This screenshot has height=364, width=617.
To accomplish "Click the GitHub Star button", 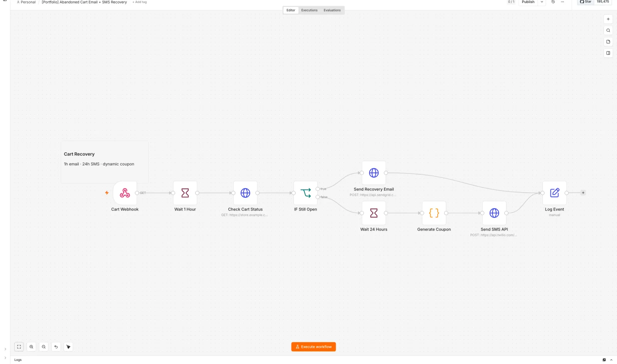I will [585, 2].
